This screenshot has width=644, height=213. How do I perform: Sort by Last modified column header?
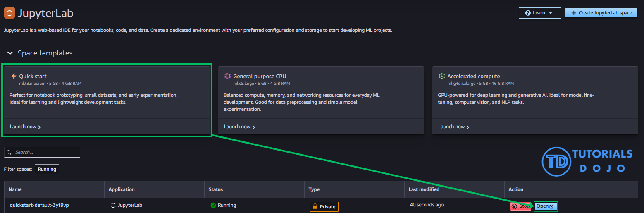coord(424,189)
